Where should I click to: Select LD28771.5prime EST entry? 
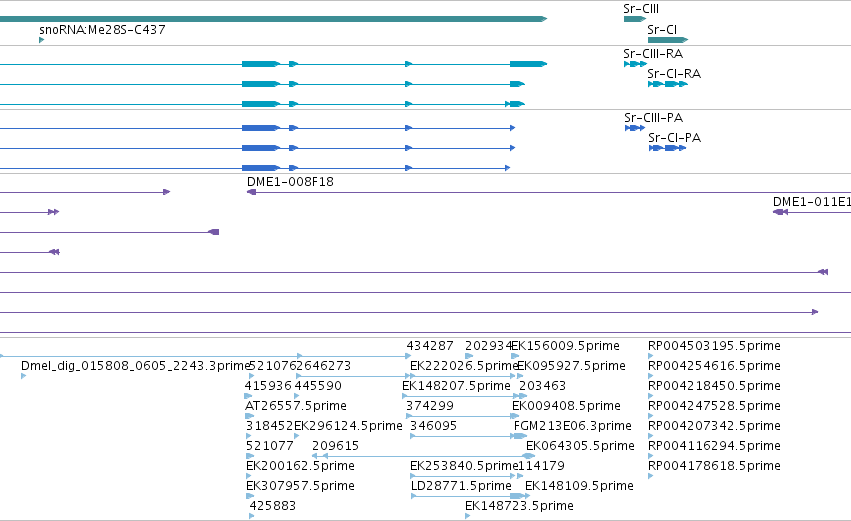coord(461,486)
